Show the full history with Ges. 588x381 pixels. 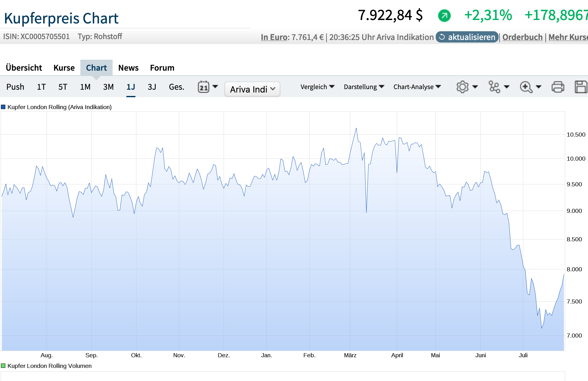click(x=177, y=87)
